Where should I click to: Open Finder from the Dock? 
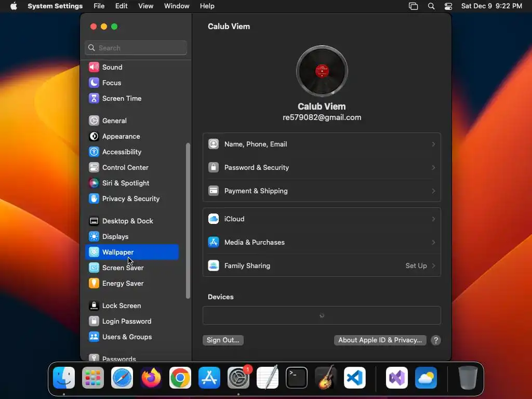64,378
